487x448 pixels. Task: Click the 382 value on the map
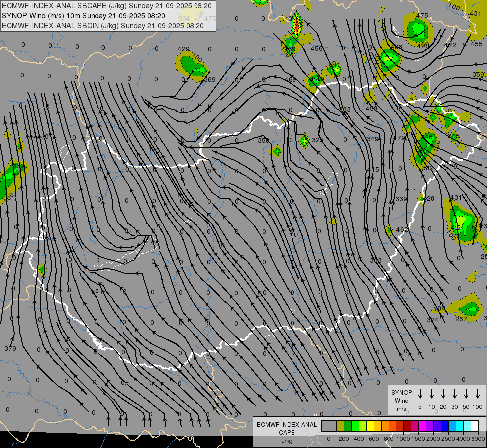[428, 168]
